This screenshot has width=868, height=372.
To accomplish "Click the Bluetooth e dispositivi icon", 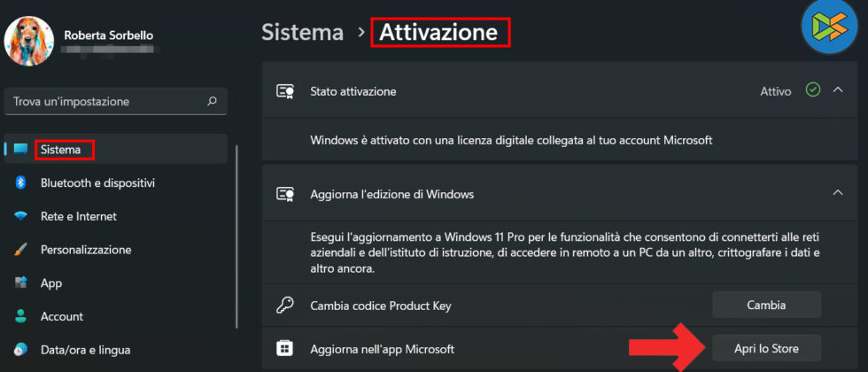I will click(x=20, y=182).
